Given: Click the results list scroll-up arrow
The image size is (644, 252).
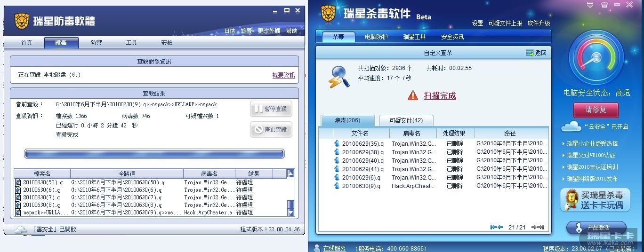Looking at the screenshot, I should 290,173.
